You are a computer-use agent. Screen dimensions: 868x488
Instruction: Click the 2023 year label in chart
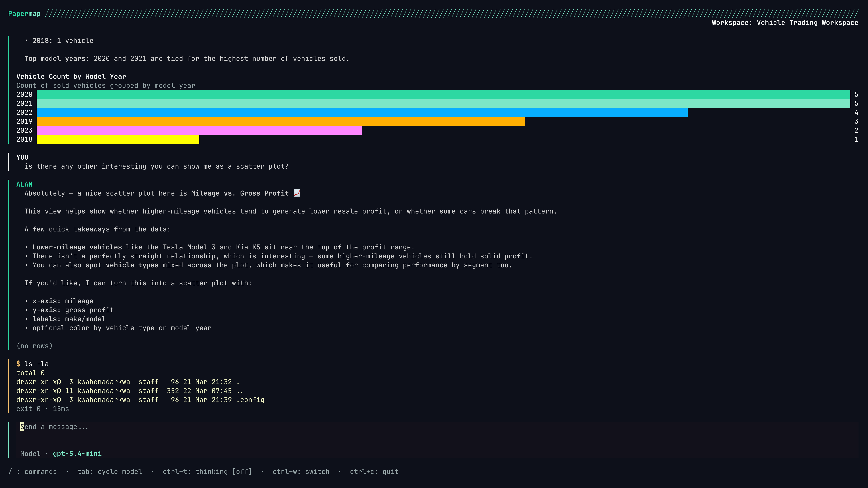click(24, 130)
